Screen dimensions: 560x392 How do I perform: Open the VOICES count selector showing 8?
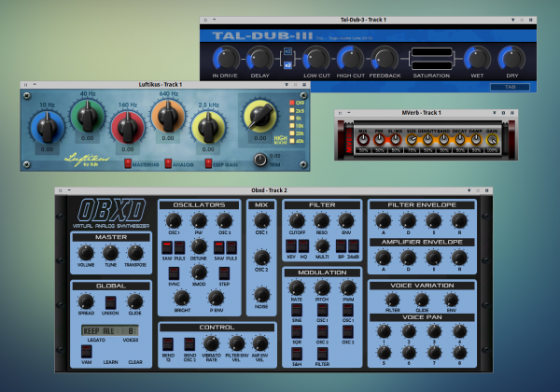click(131, 331)
